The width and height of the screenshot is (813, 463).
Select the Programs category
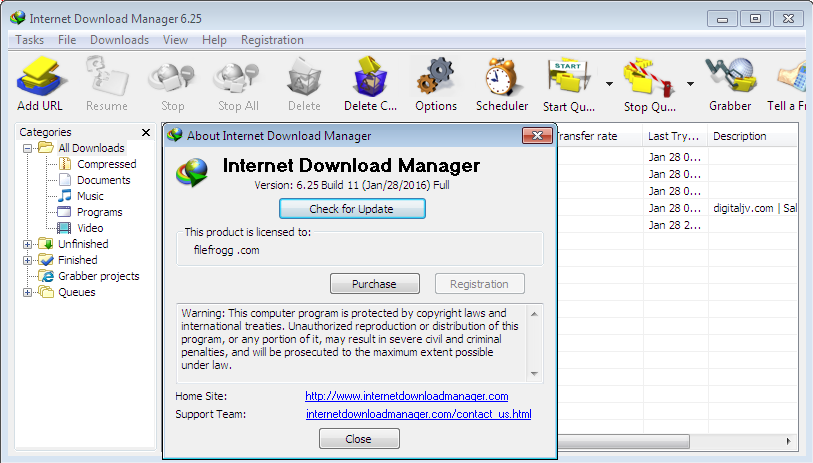(100, 212)
